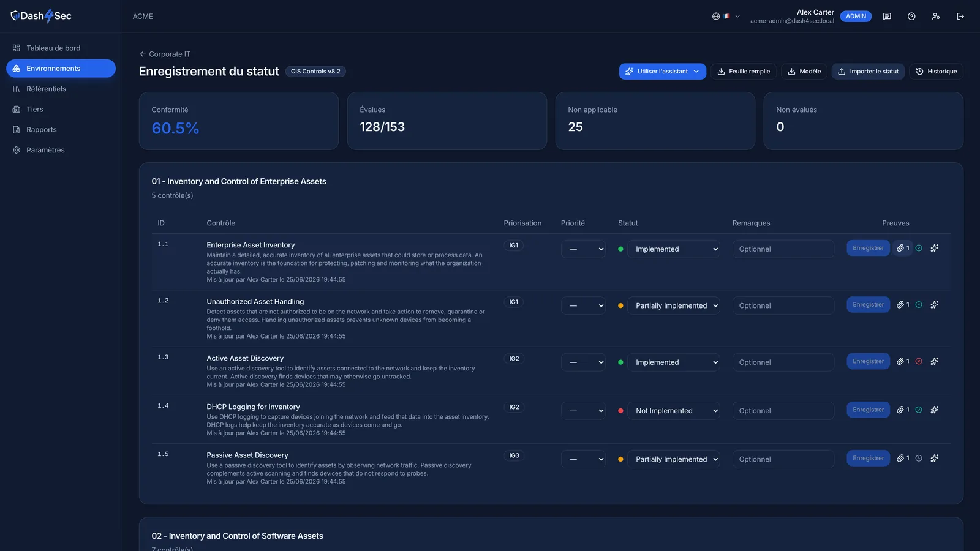Click Importer le statut button
This screenshot has height=551, width=980.
(x=868, y=72)
